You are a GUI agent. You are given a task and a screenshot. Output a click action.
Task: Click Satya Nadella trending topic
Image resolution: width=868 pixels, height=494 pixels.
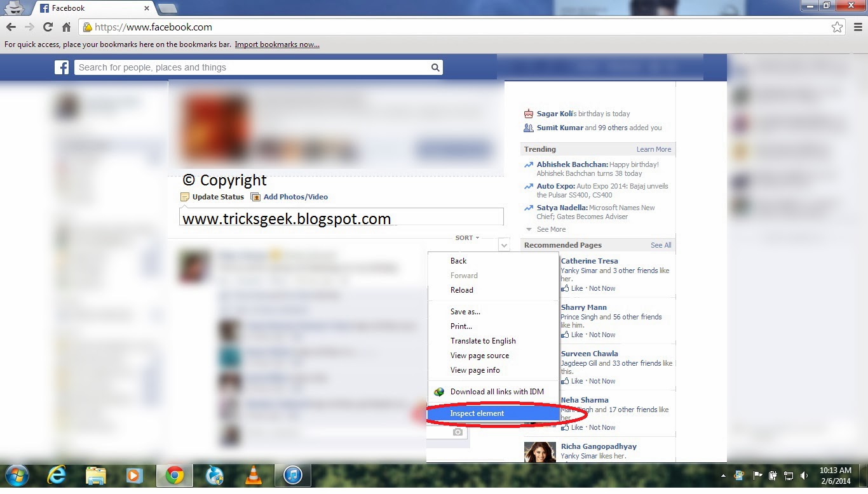[x=562, y=208]
